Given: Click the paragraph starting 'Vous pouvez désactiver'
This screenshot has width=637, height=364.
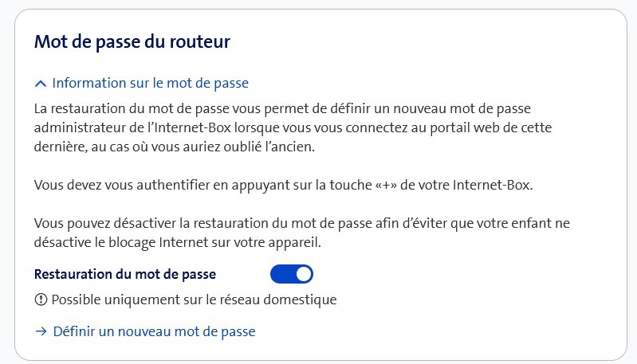Looking at the screenshot, I should point(302,233).
